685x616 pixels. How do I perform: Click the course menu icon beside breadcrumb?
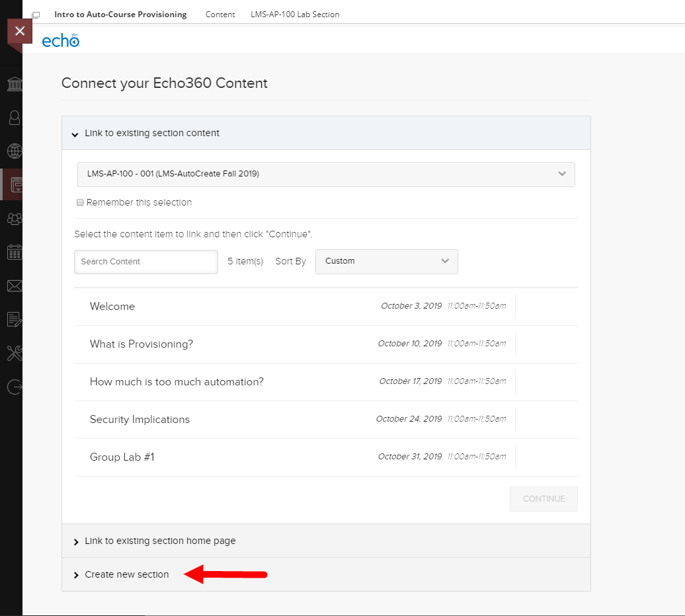pyautogui.click(x=36, y=15)
